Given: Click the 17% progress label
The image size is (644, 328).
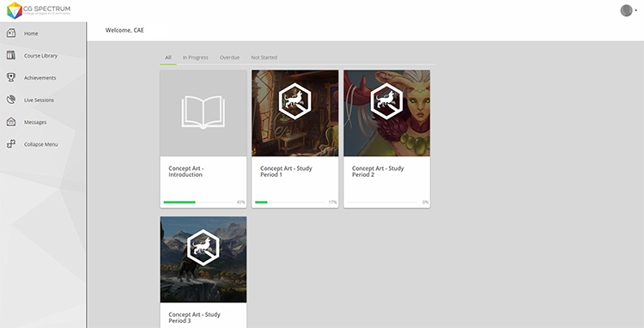Looking at the screenshot, I should 332,203.
